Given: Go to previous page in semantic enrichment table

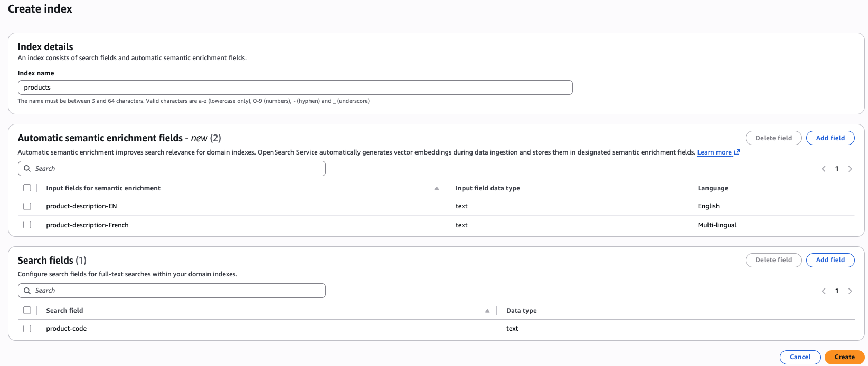Looking at the screenshot, I should pyautogui.click(x=824, y=169).
